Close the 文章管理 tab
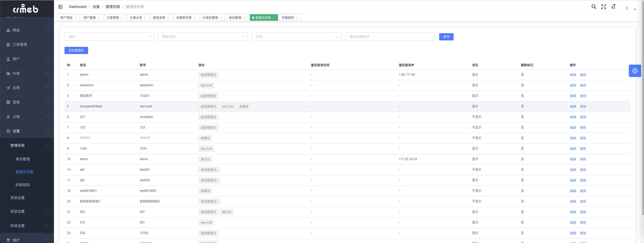 (122, 18)
